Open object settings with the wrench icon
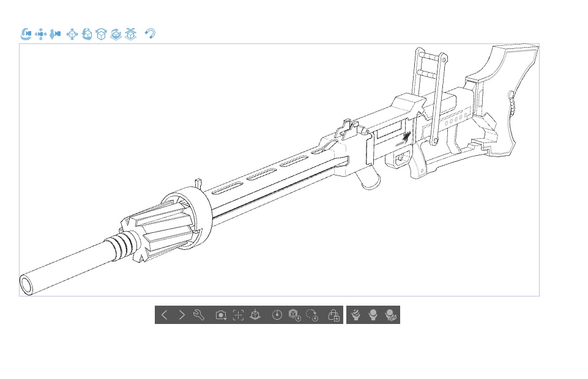This screenshot has height=379, width=588. coord(199,315)
